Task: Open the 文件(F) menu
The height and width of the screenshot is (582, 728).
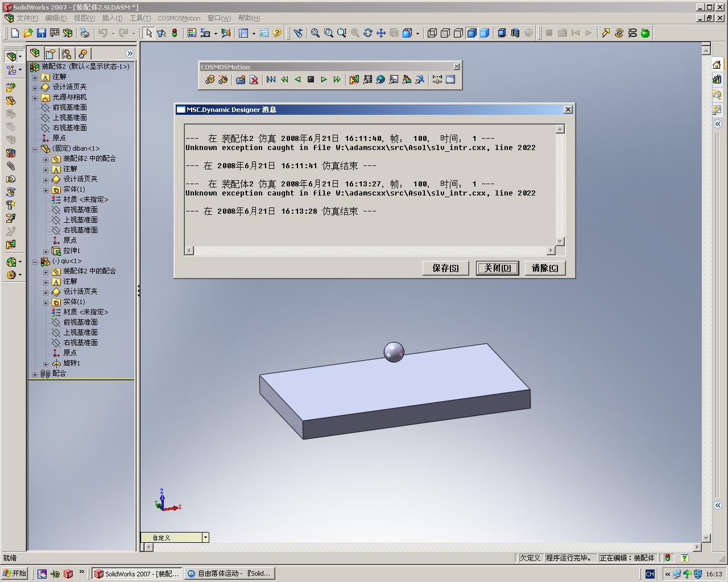Action: pyautogui.click(x=27, y=18)
